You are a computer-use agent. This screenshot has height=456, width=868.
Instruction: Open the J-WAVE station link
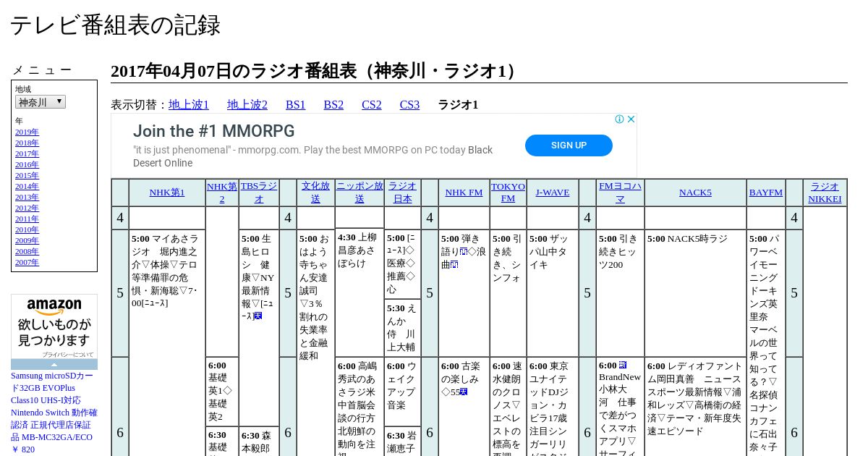[x=553, y=193]
